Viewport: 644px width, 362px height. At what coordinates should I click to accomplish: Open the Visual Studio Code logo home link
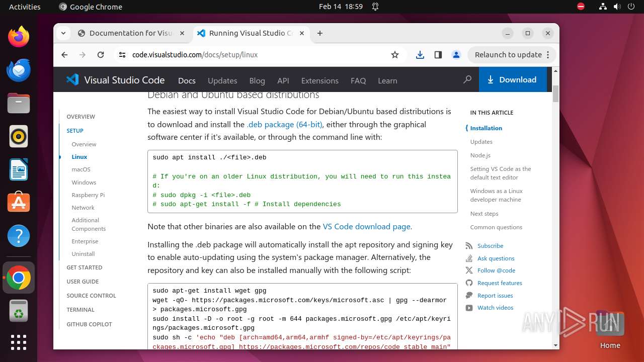coord(116,80)
